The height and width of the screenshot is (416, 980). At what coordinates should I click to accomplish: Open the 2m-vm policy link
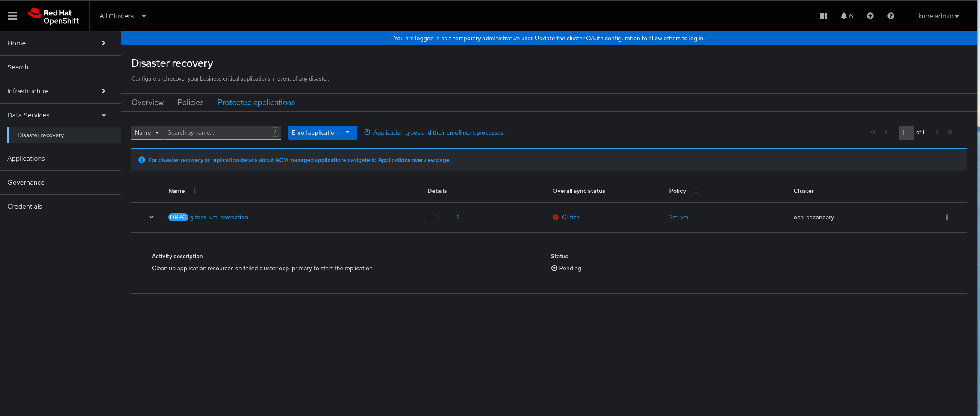pos(678,217)
